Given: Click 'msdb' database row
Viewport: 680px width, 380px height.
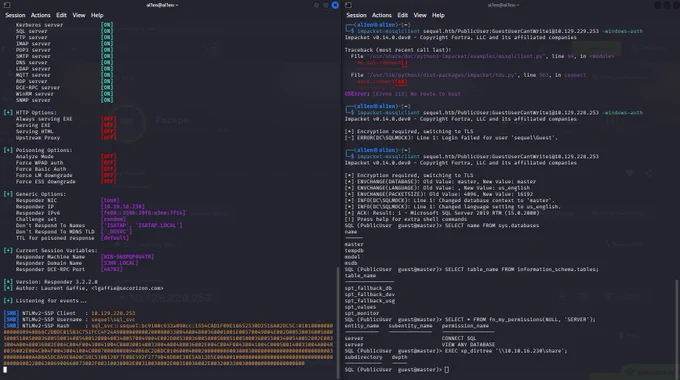Looking at the screenshot, I should click(351, 263).
